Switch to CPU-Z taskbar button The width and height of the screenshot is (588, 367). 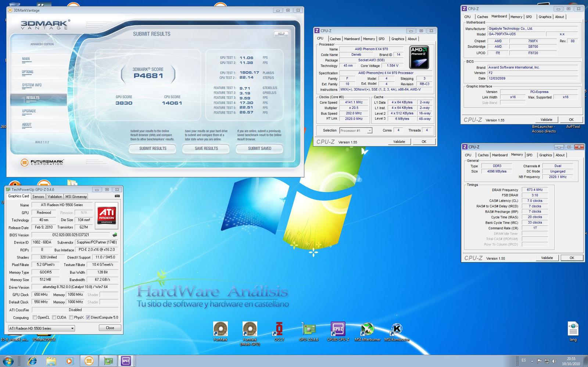[126, 361]
